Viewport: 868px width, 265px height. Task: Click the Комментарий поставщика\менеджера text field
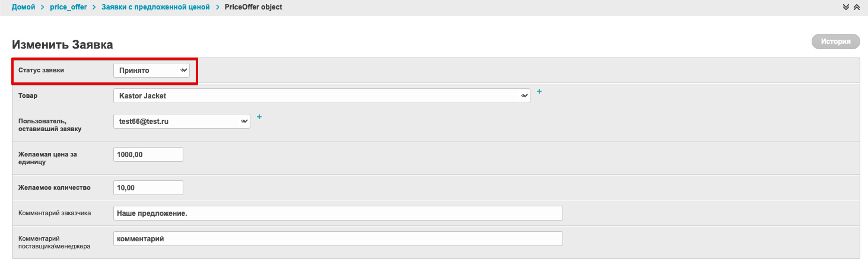338,238
